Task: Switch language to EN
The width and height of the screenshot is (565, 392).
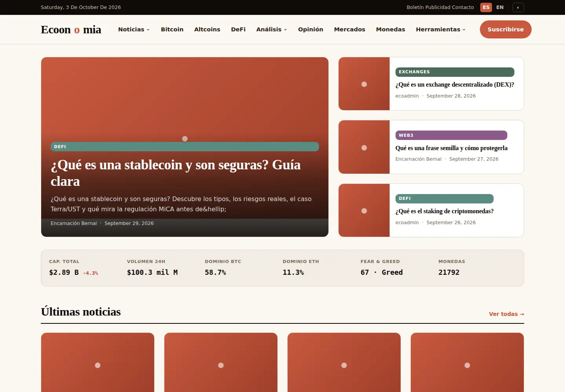Action: (500, 7)
